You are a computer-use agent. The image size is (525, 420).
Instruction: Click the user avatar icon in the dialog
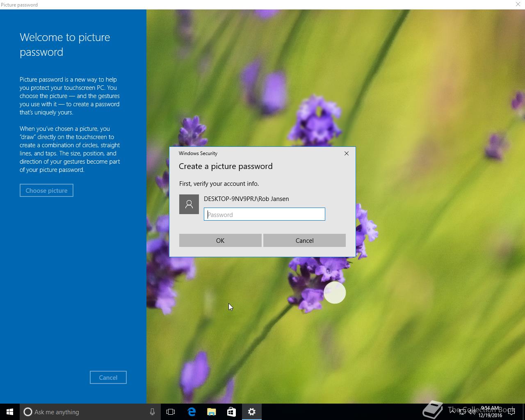pyautogui.click(x=189, y=204)
